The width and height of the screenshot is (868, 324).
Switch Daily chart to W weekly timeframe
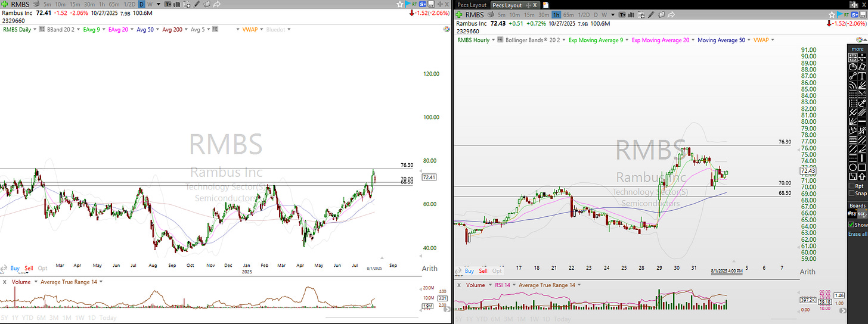[150, 4]
